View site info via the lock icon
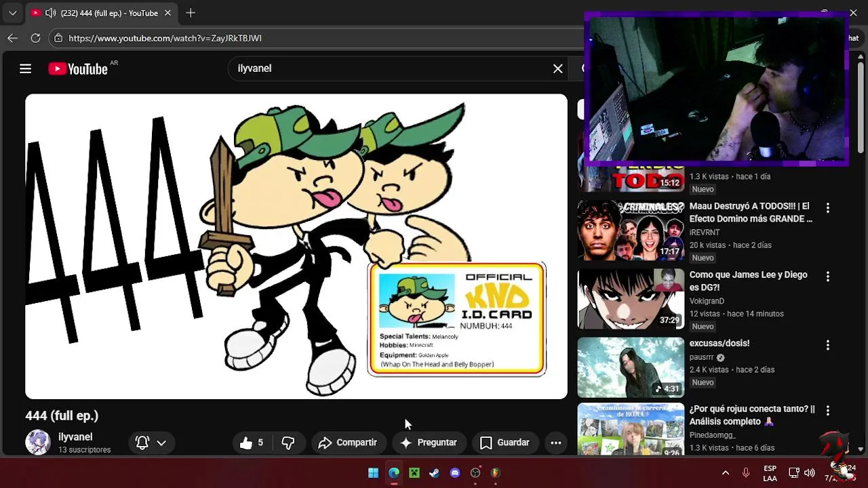This screenshot has width=868, height=488. (58, 38)
